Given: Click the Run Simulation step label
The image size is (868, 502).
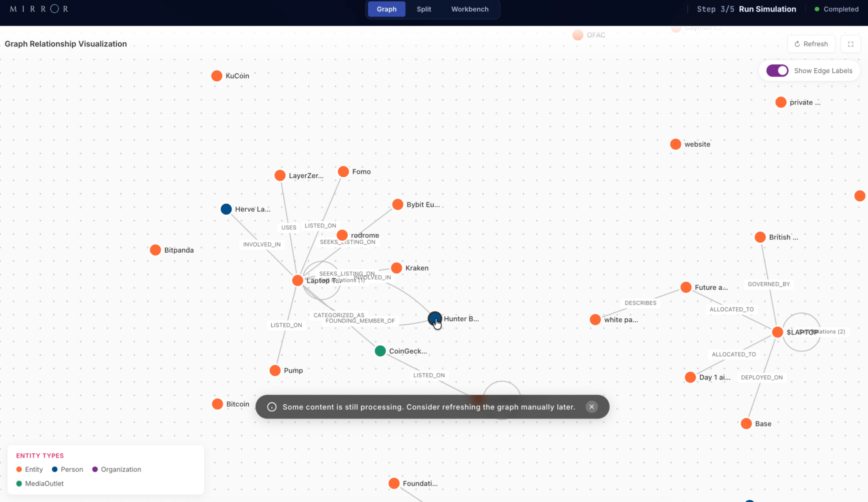Looking at the screenshot, I should (768, 9).
